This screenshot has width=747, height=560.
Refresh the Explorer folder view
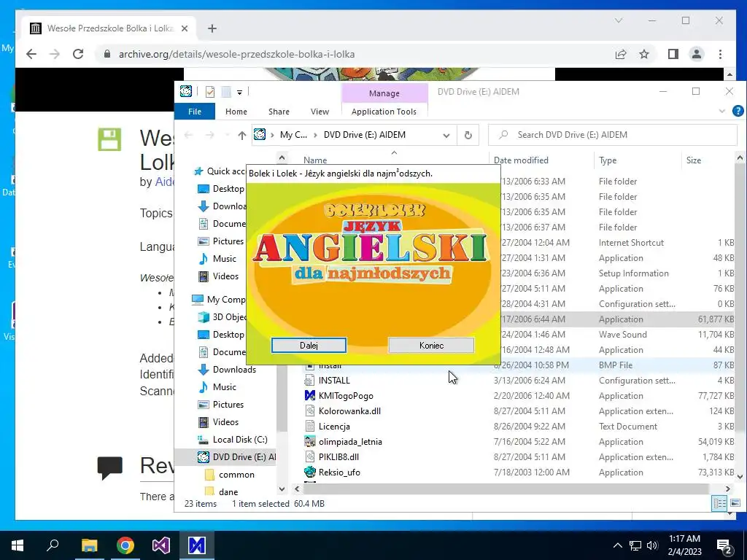(x=468, y=135)
